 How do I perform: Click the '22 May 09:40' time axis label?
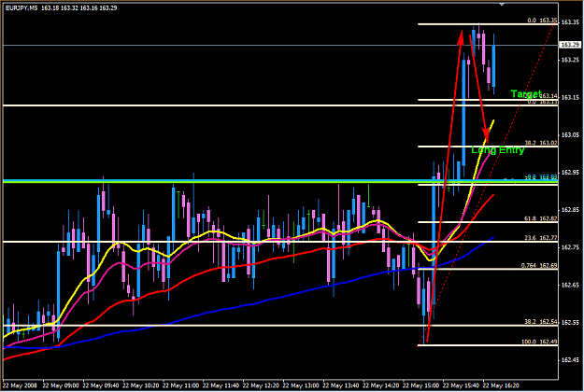pyautogui.click(x=101, y=385)
